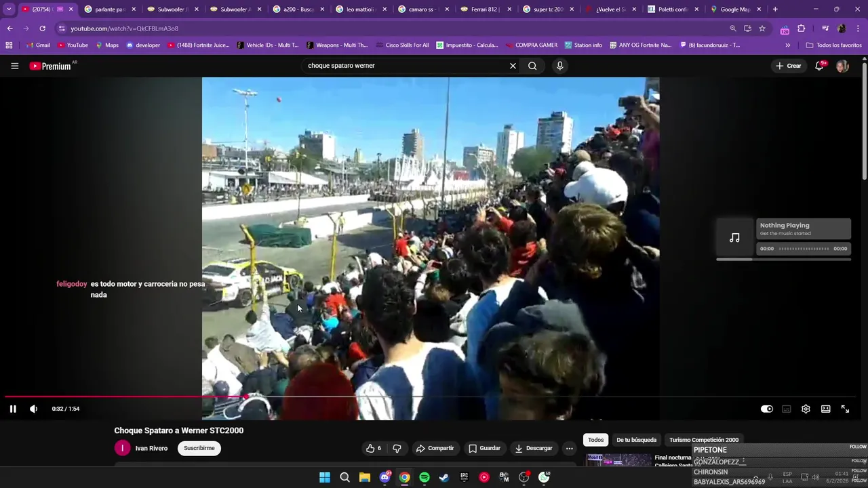Image resolution: width=868 pixels, height=488 pixels.
Task: Toggle subtitles button in player controls
Action: tap(786, 409)
